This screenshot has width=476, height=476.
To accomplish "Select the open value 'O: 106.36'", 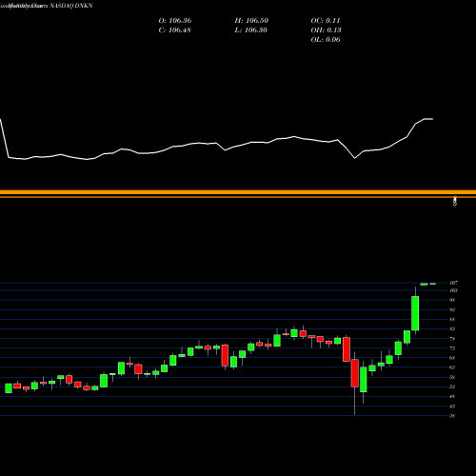I will click(175, 21).
